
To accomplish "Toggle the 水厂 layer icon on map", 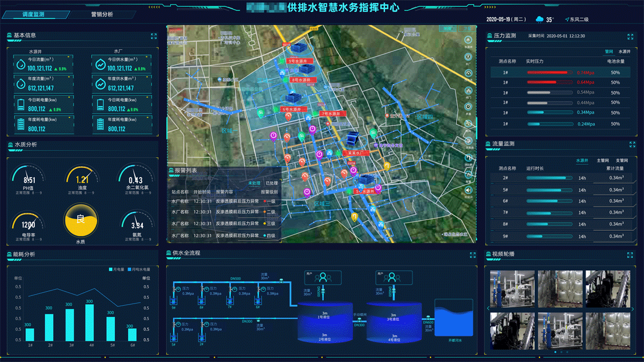I will (x=468, y=57).
